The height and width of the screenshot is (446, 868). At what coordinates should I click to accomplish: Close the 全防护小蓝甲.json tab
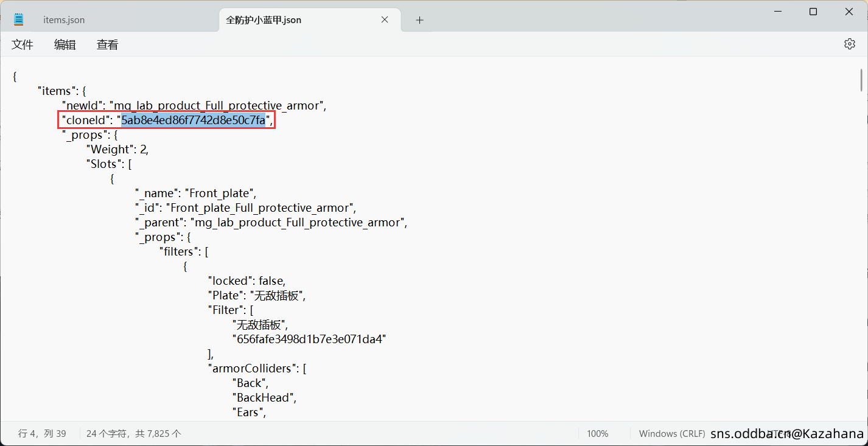coord(385,19)
